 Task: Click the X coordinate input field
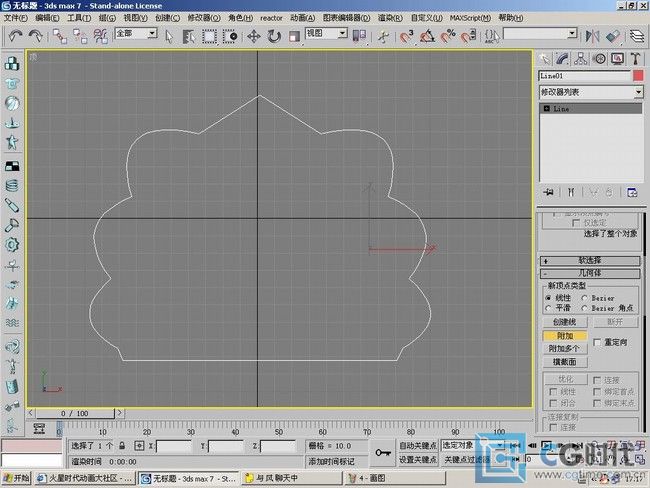174,446
